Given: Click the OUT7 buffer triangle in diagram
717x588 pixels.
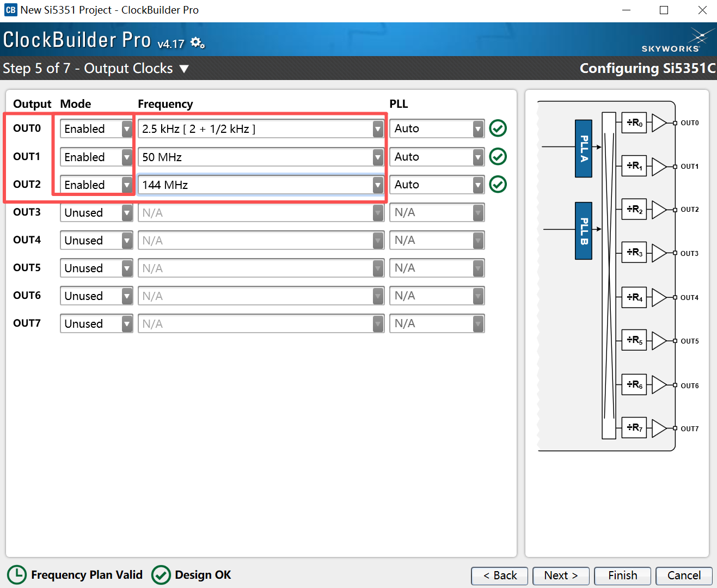Looking at the screenshot, I should 659,428.
